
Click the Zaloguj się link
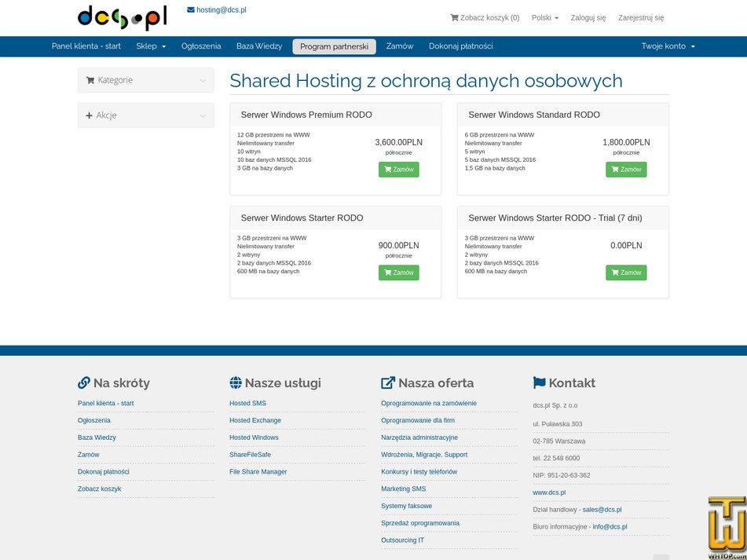588,17
